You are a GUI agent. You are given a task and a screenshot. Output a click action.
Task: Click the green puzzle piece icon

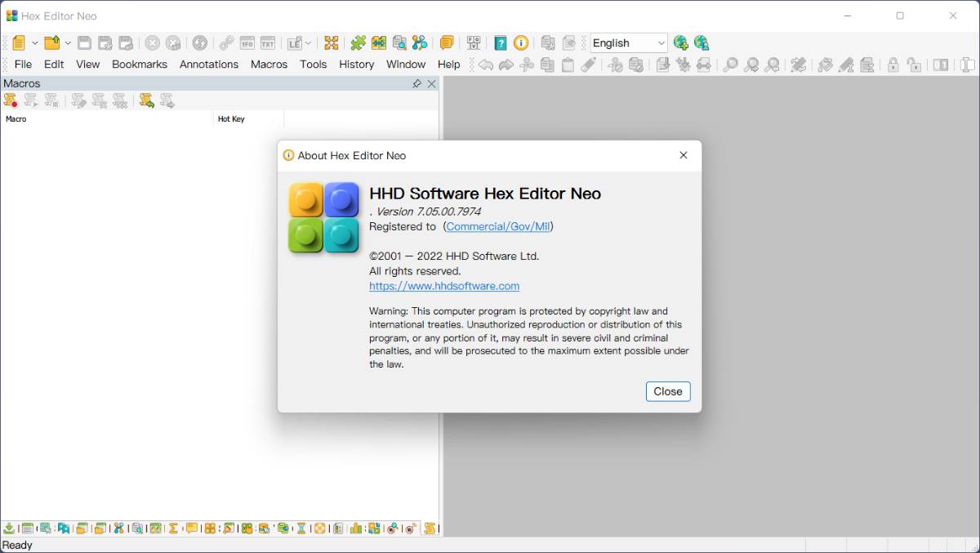click(358, 43)
